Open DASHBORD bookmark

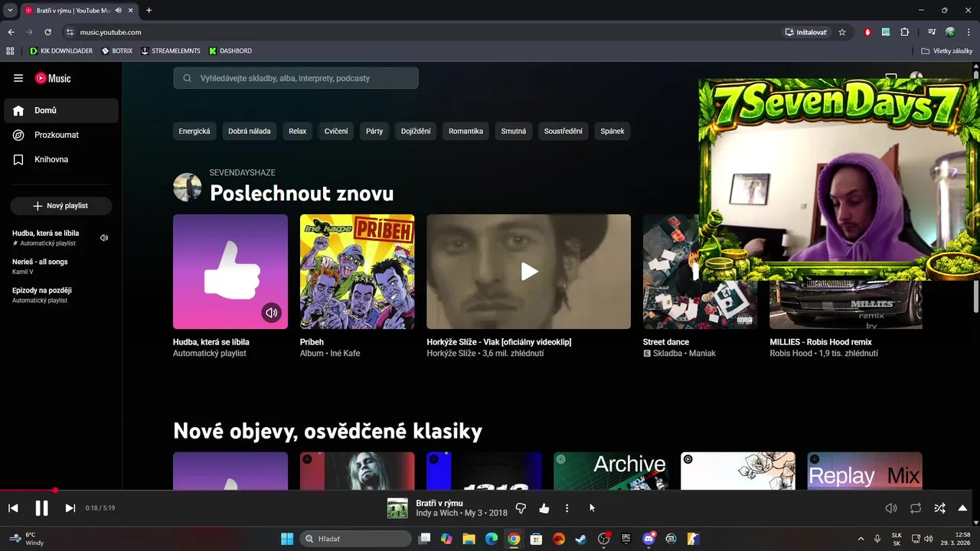(x=230, y=51)
